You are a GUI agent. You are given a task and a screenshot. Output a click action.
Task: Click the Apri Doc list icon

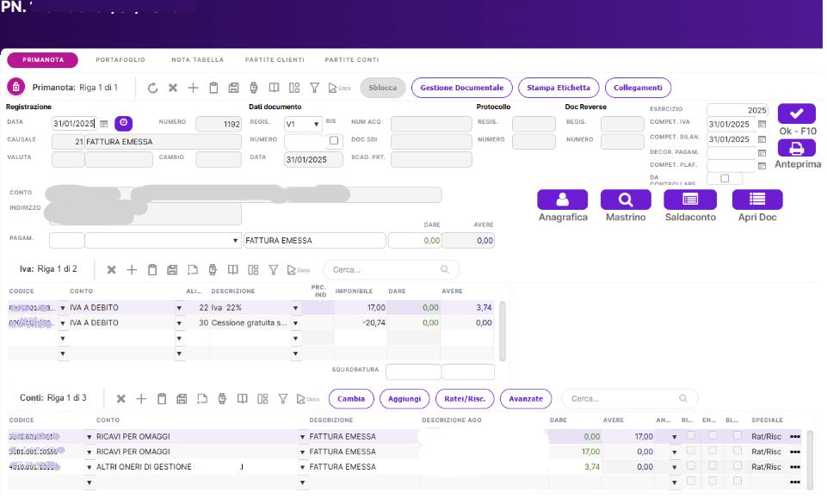coord(757,200)
